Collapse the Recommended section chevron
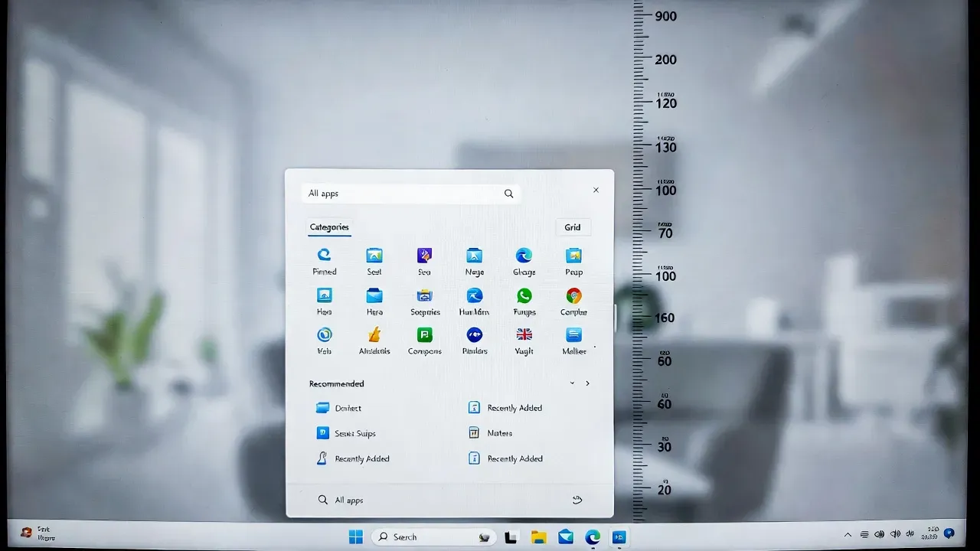This screenshot has height=551, width=980. (x=571, y=383)
